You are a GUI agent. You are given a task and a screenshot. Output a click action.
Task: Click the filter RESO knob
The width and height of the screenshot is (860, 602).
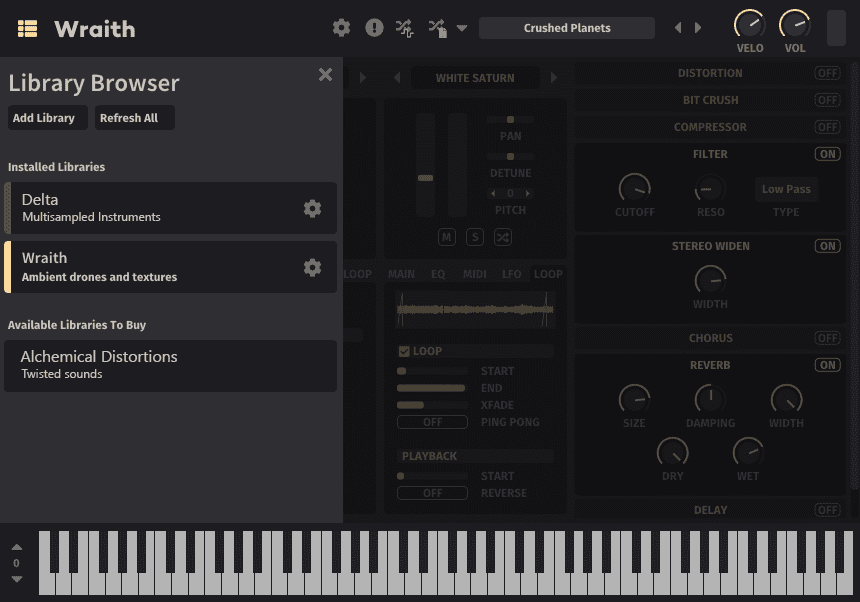[x=710, y=189]
